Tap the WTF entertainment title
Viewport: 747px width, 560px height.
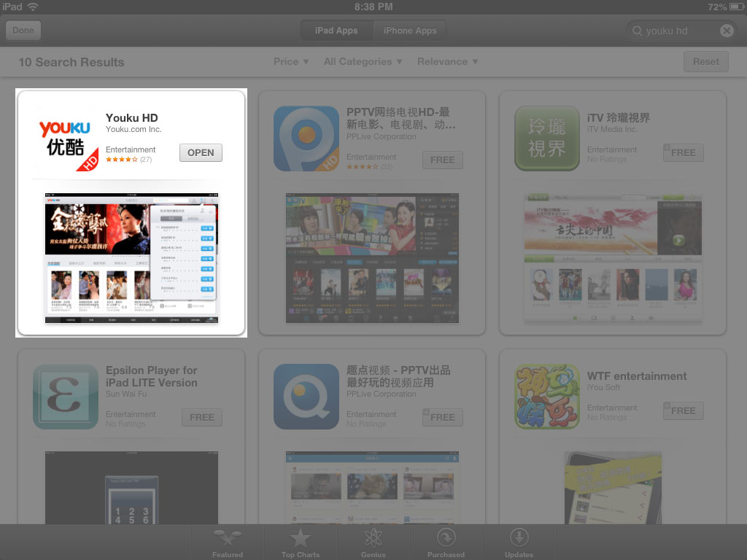click(637, 376)
